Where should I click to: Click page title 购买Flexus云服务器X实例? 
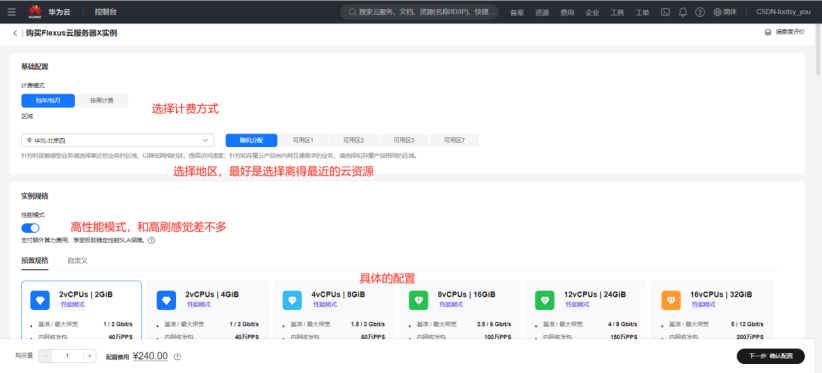(72, 33)
